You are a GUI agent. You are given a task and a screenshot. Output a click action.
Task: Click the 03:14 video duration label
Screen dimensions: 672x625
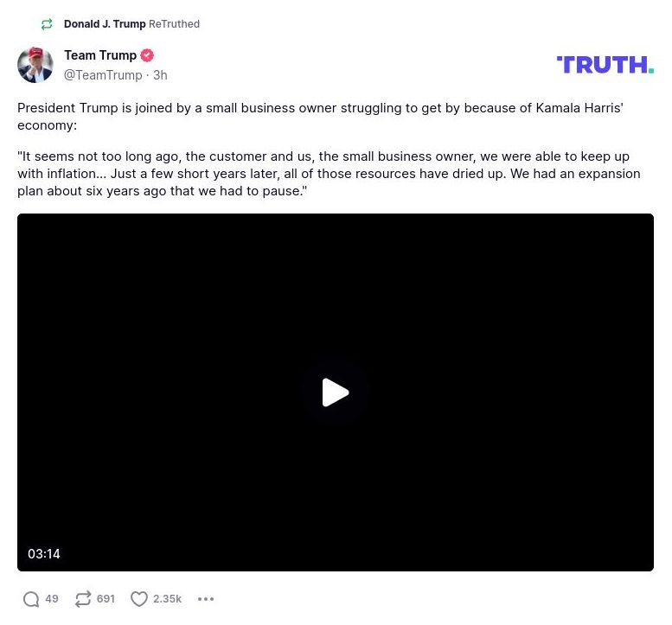(44, 554)
